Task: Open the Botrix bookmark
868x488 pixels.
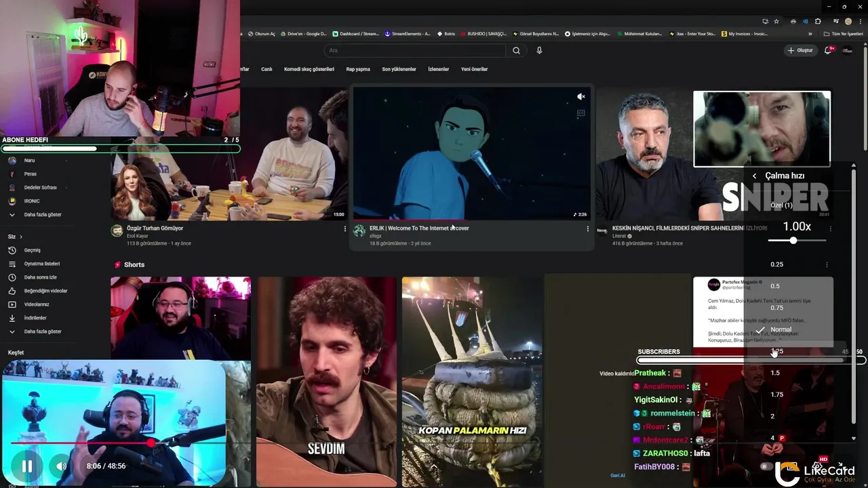Action: (x=446, y=33)
